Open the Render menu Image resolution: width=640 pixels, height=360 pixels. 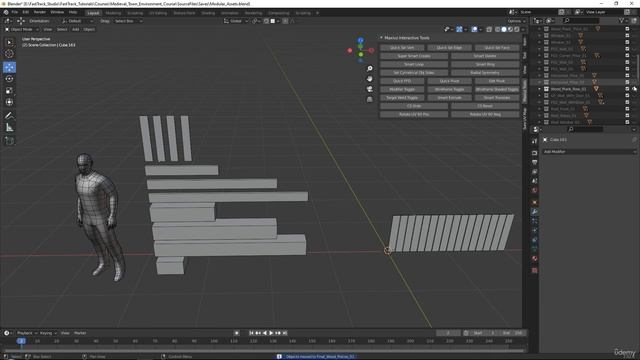coord(40,13)
